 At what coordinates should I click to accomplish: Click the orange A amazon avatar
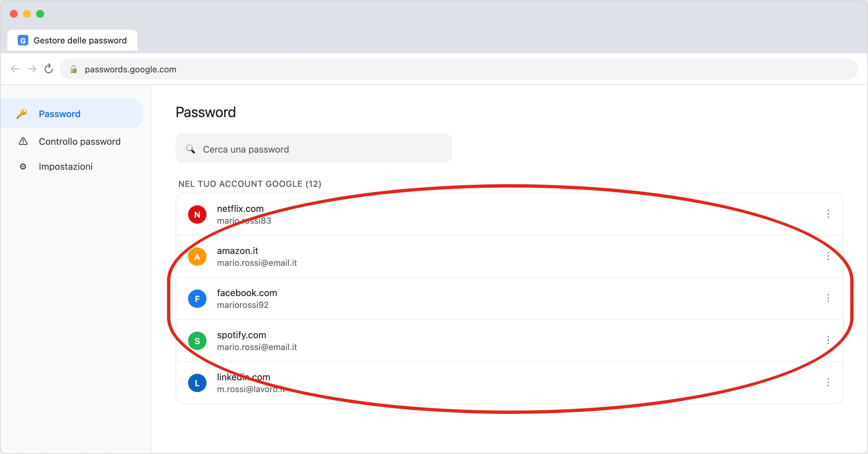tap(197, 257)
